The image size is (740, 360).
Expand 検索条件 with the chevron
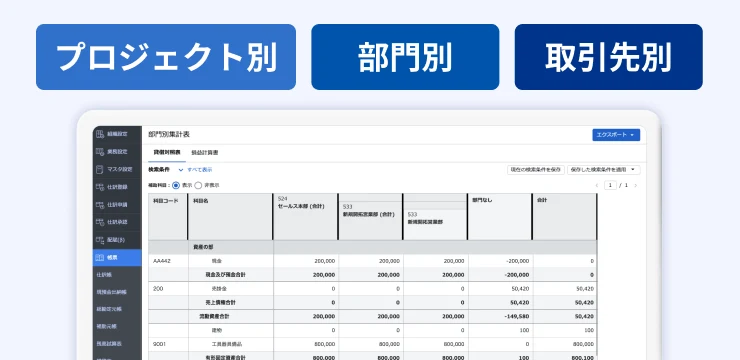point(181,170)
